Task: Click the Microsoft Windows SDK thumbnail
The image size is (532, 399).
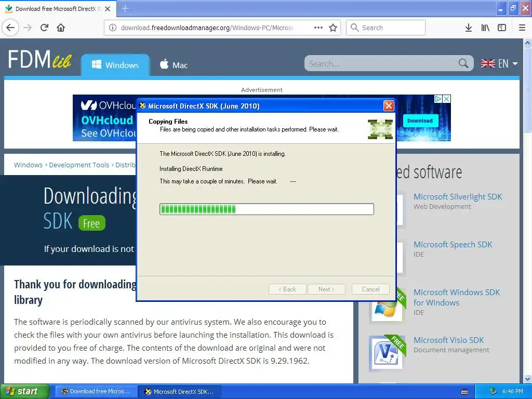Action: click(x=387, y=305)
